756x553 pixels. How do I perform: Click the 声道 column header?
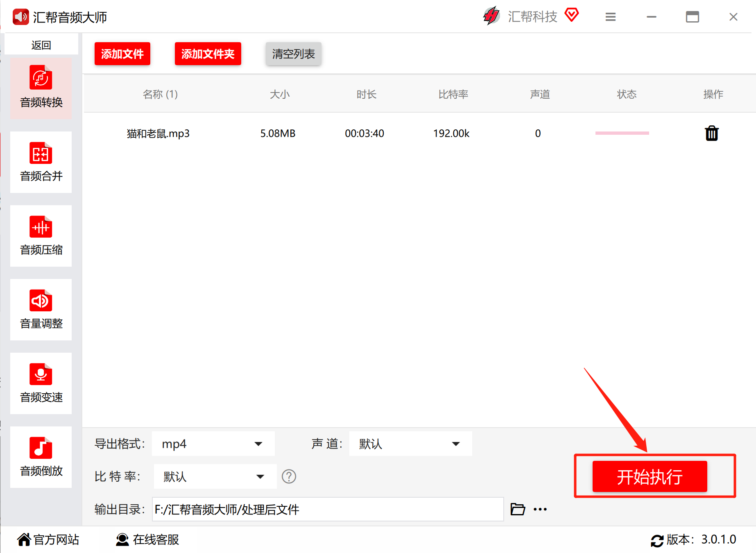click(x=540, y=94)
